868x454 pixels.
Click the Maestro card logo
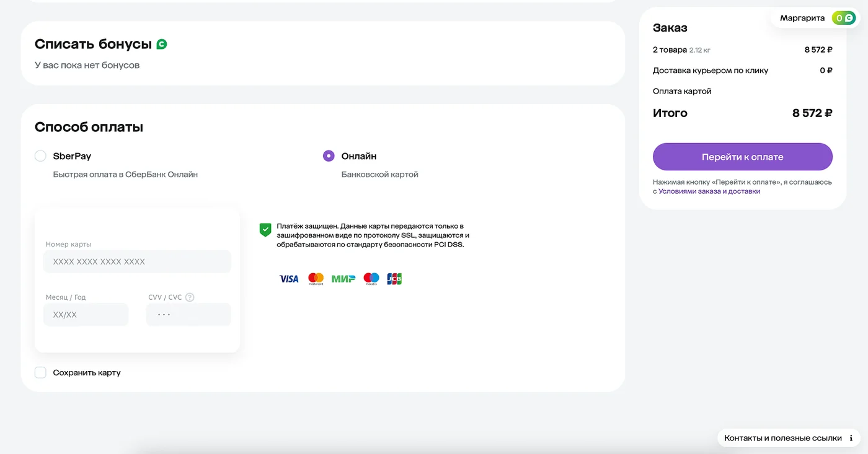pos(371,279)
